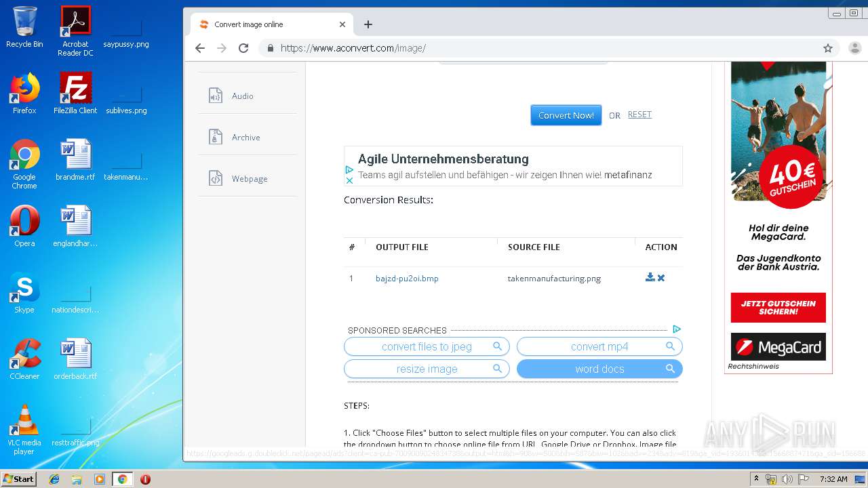
Task: Click the volume icon in system tray
Action: pos(787,479)
